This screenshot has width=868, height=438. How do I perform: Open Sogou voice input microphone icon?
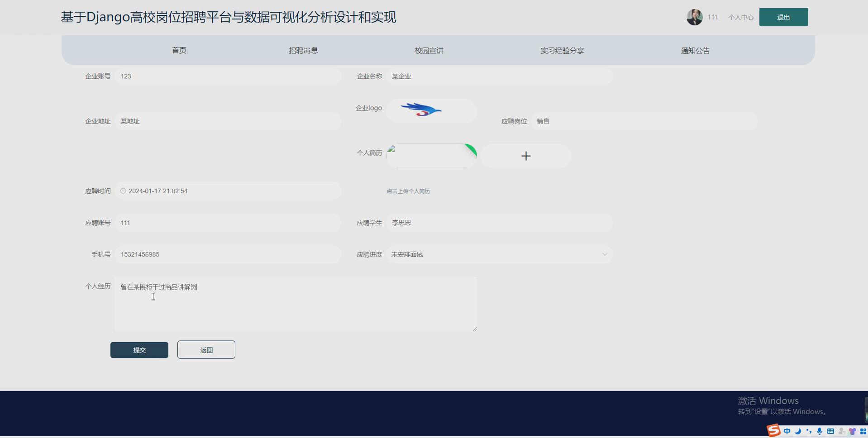[x=820, y=431]
